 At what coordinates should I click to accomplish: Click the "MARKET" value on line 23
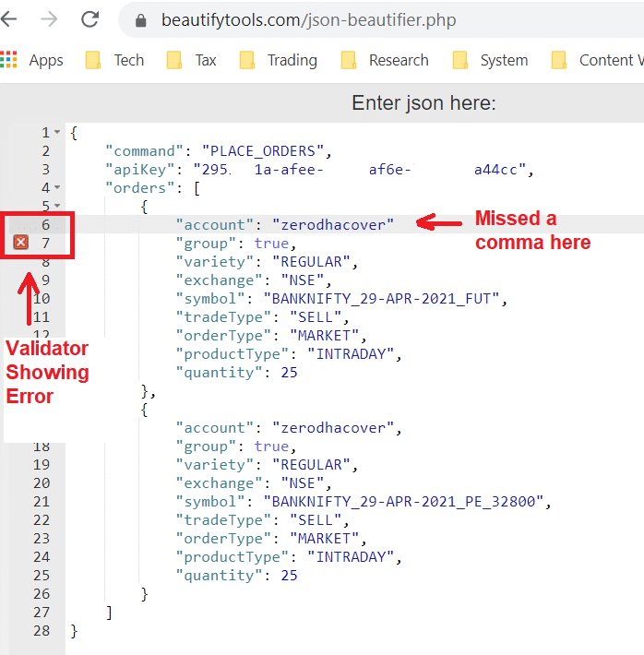[324, 538]
